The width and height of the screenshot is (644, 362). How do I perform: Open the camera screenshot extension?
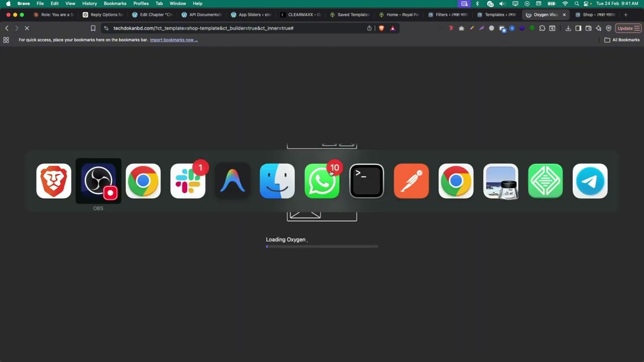click(461, 28)
